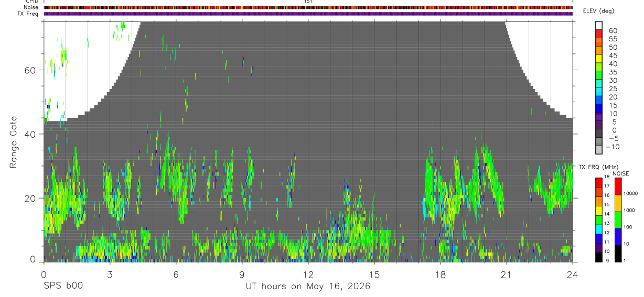Screen dimensions: 644x297
Task: Click the '21' tick on the UT hours axis
Action: 506,274
